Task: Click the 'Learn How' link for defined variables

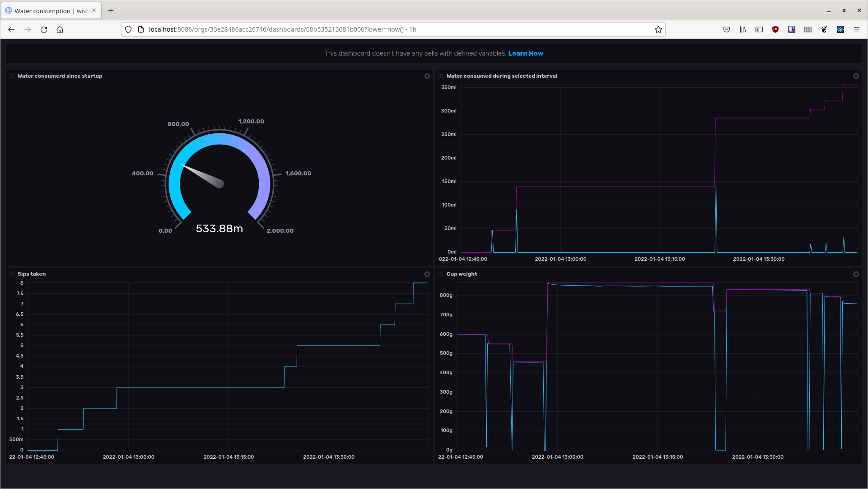Action: [x=525, y=53]
